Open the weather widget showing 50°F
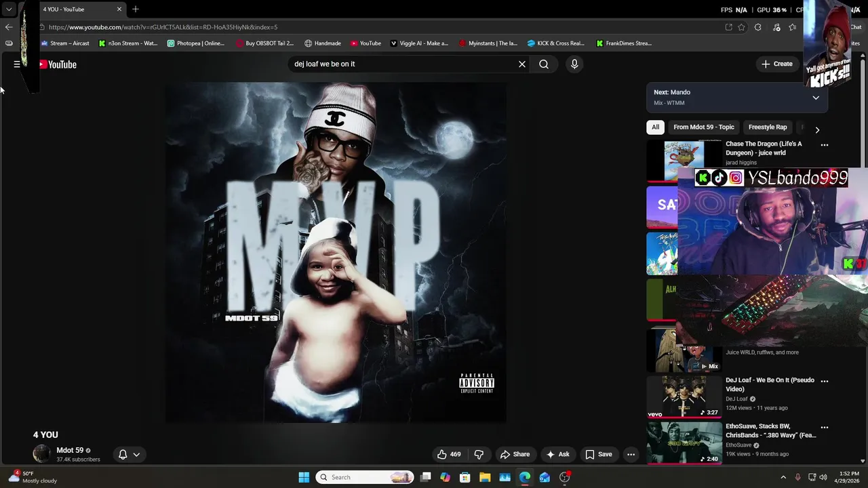 (x=33, y=477)
